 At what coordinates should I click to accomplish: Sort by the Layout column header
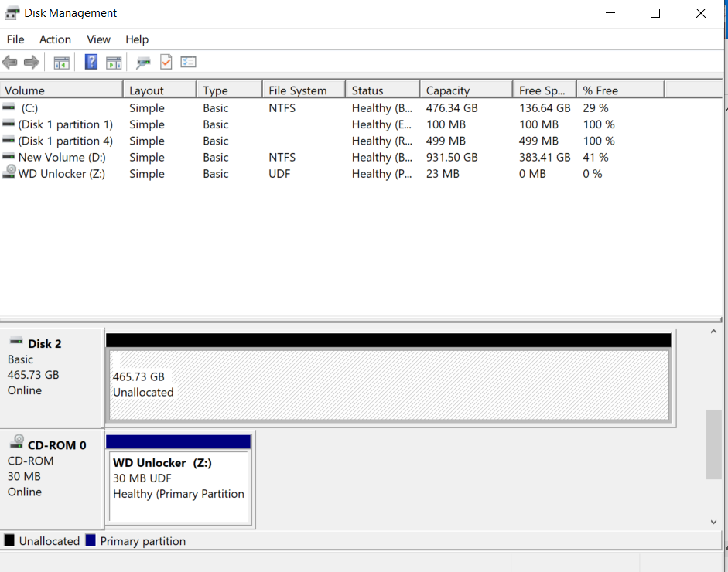click(x=160, y=90)
